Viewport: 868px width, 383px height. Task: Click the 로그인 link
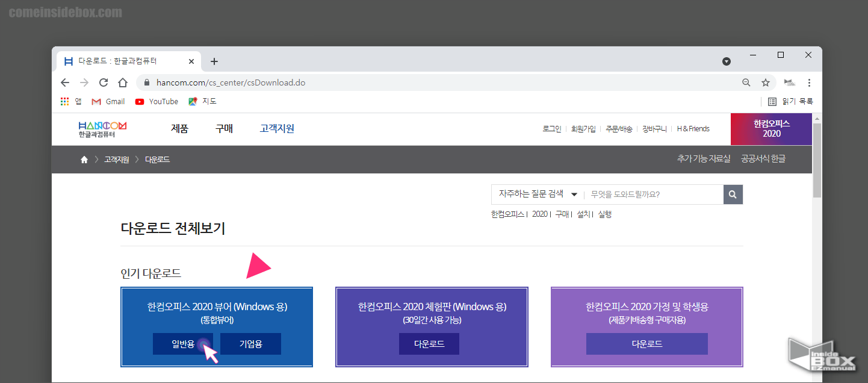point(551,129)
